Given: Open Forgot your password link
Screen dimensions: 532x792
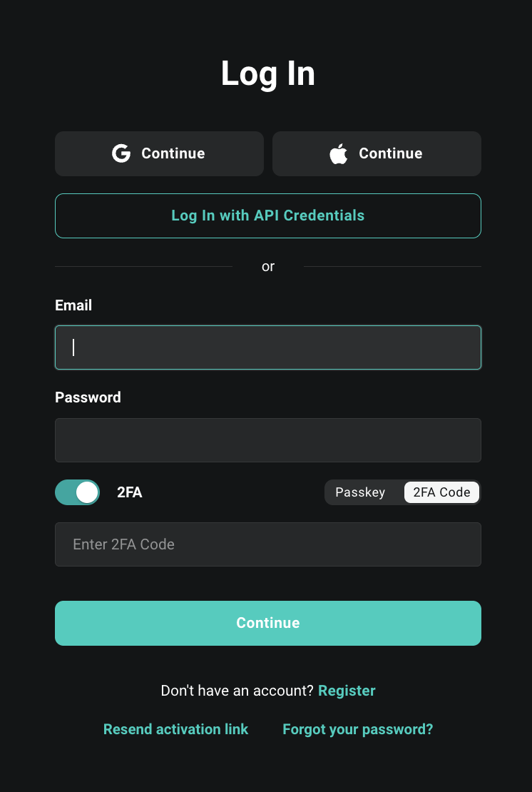Looking at the screenshot, I should tap(358, 729).
